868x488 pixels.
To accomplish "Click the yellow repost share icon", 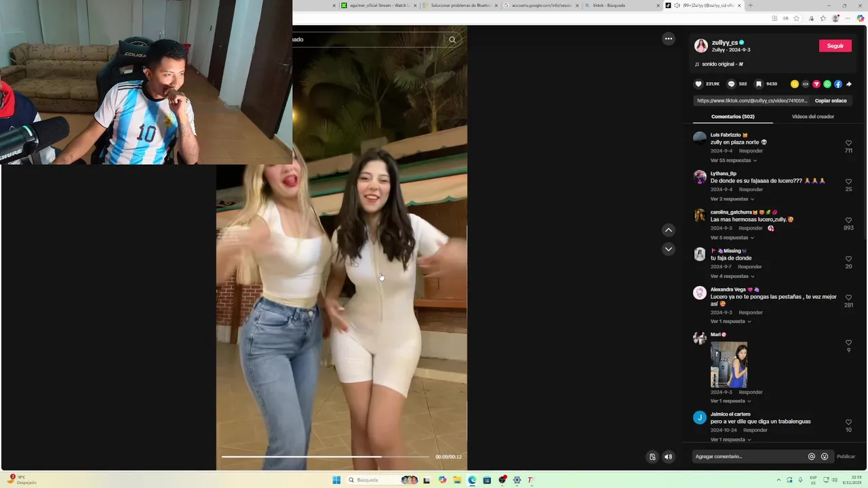I will point(795,84).
